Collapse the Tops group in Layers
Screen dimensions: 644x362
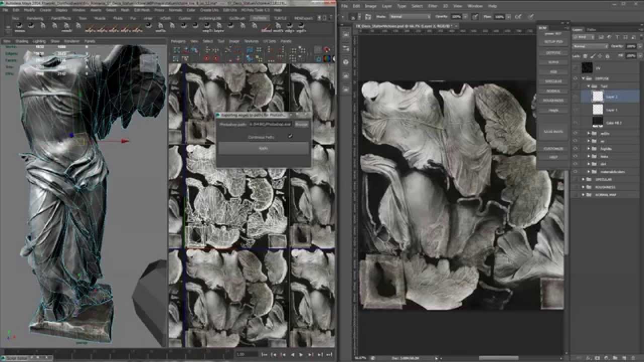click(589, 86)
